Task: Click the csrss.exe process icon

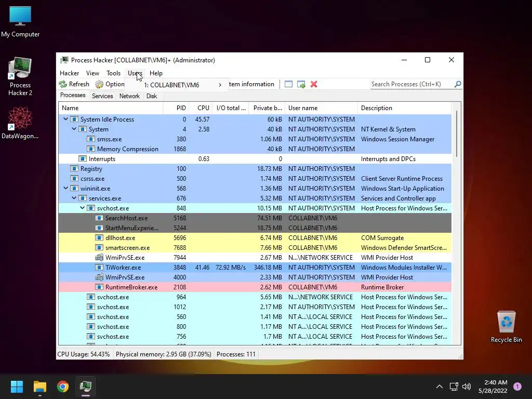Action: click(x=74, y=179)
